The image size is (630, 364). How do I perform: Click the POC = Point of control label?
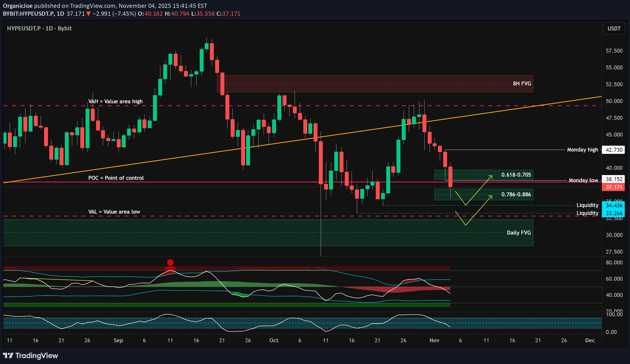coord(116,178)
